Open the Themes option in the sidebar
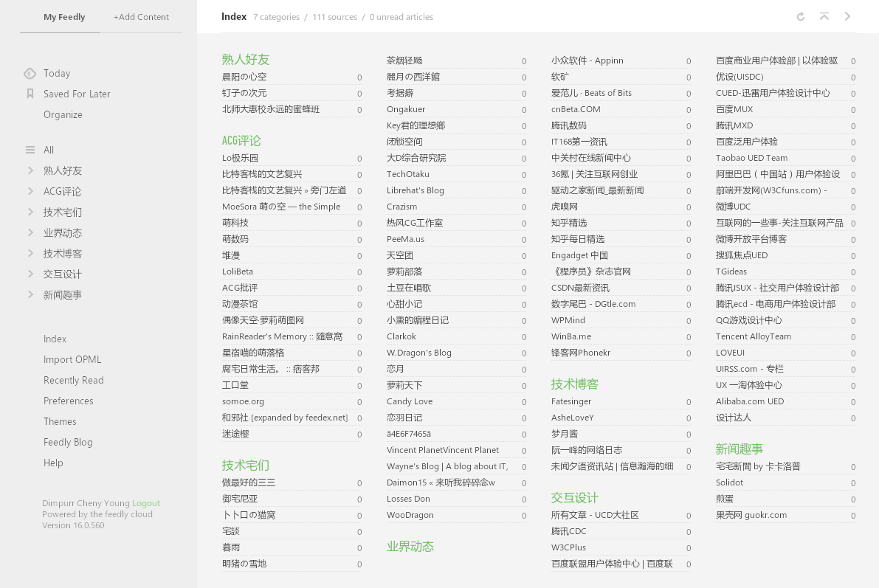 pyautogui.click(x=60, y=421)
